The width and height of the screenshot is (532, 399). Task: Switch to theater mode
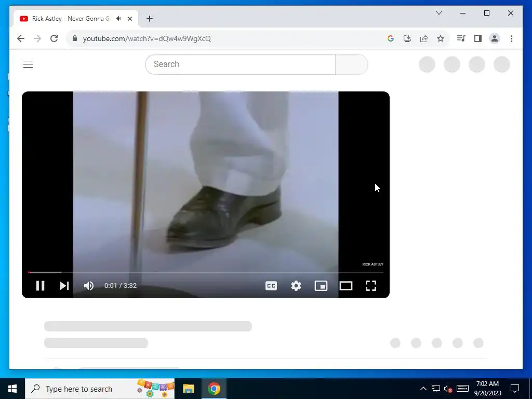click(x=345, y=286)
